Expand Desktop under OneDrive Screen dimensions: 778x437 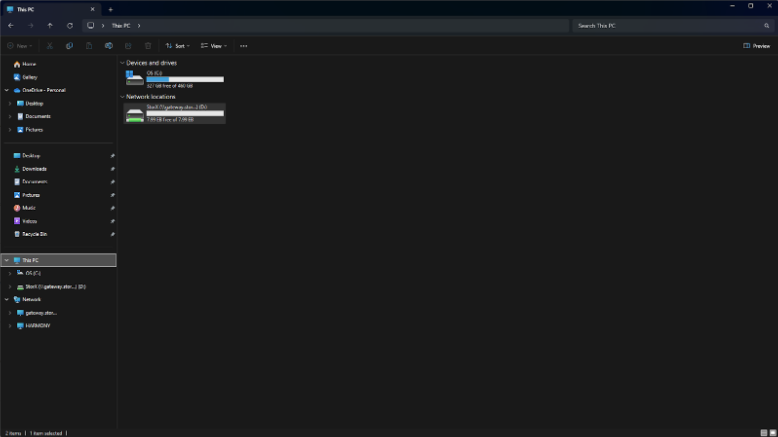[10, 103]
